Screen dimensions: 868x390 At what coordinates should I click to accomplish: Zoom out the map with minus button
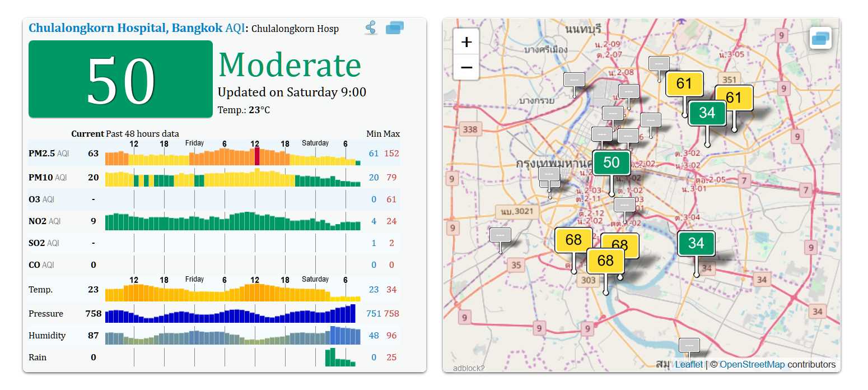(466, 68)
